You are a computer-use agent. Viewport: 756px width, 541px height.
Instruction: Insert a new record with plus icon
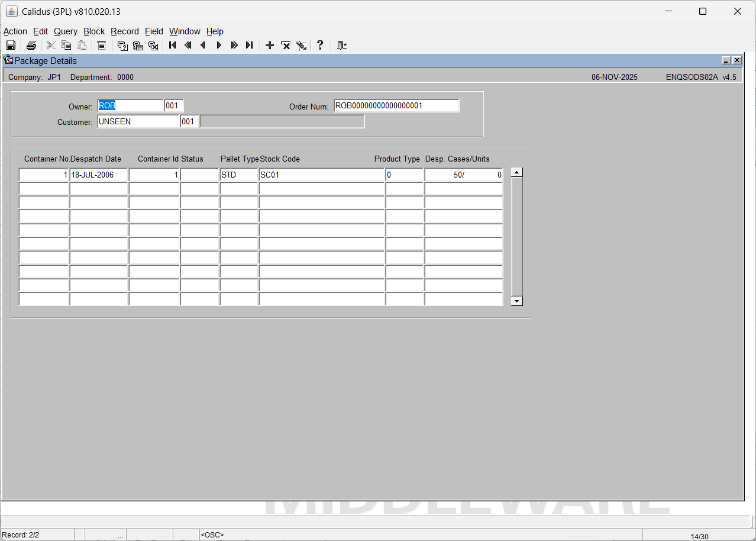270,46
